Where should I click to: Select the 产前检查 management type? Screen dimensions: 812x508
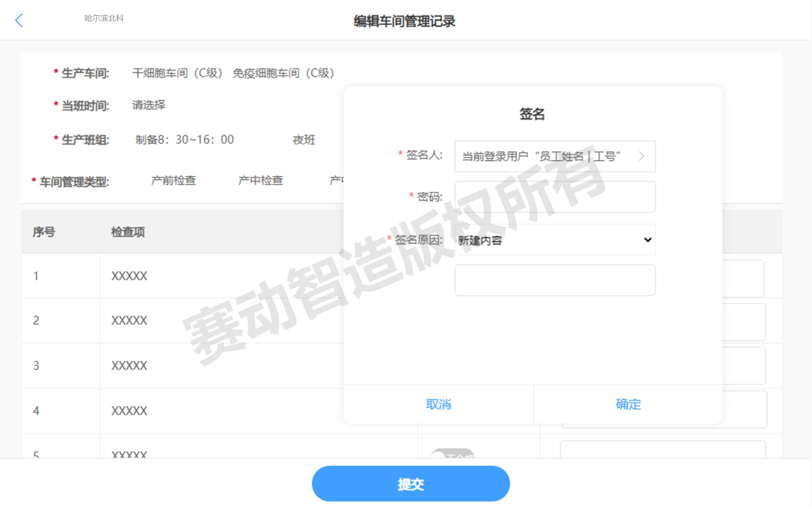(x=174, y=181)
